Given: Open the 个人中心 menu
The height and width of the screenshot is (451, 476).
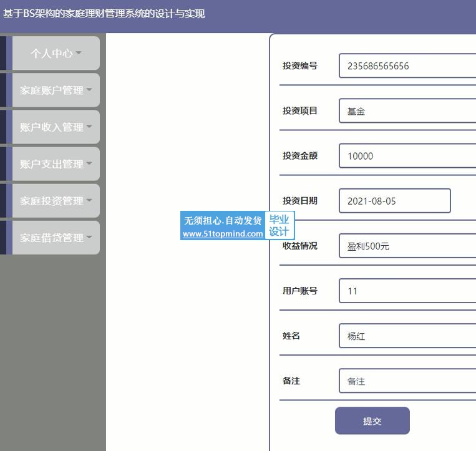Looking at the screenshot, I should pyautogui.click(x=56, y=53).
